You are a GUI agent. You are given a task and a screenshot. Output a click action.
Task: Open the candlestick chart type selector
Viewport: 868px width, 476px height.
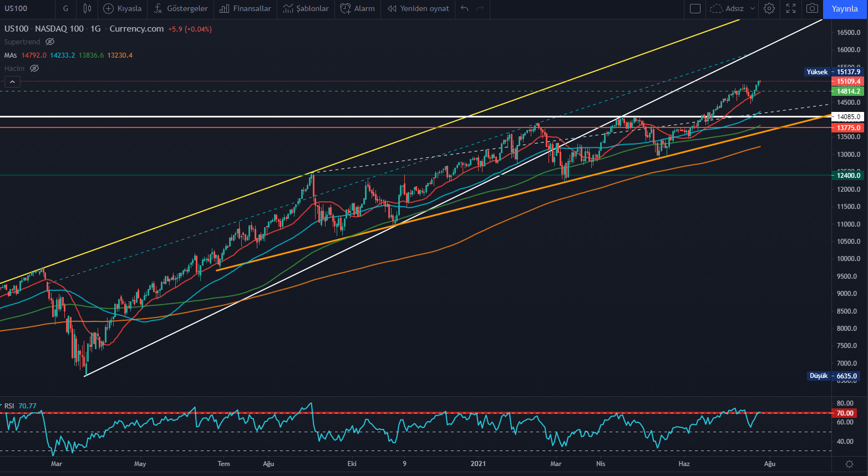(87, 9)
